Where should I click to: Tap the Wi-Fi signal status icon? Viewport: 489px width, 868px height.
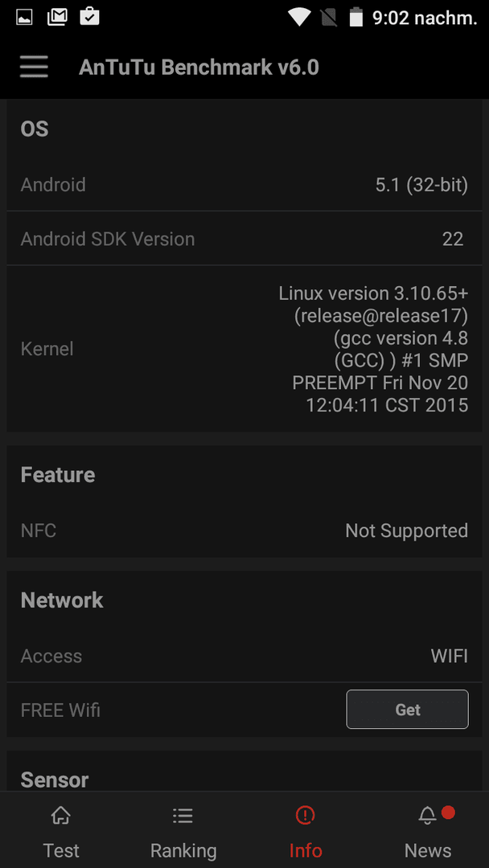tap(299, 18)
